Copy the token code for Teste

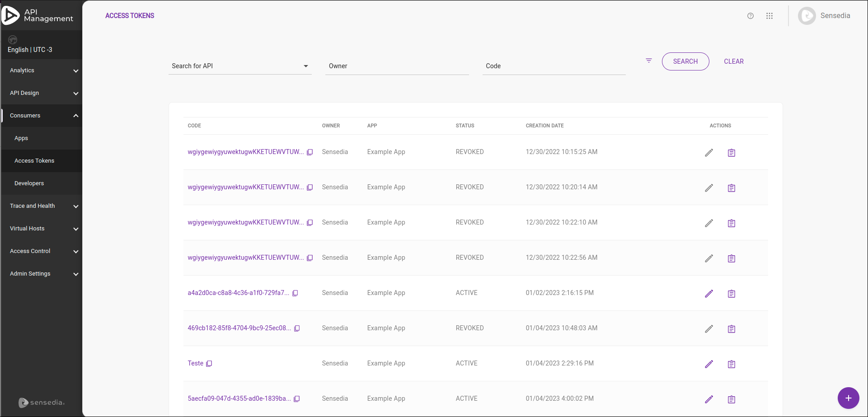209,363
